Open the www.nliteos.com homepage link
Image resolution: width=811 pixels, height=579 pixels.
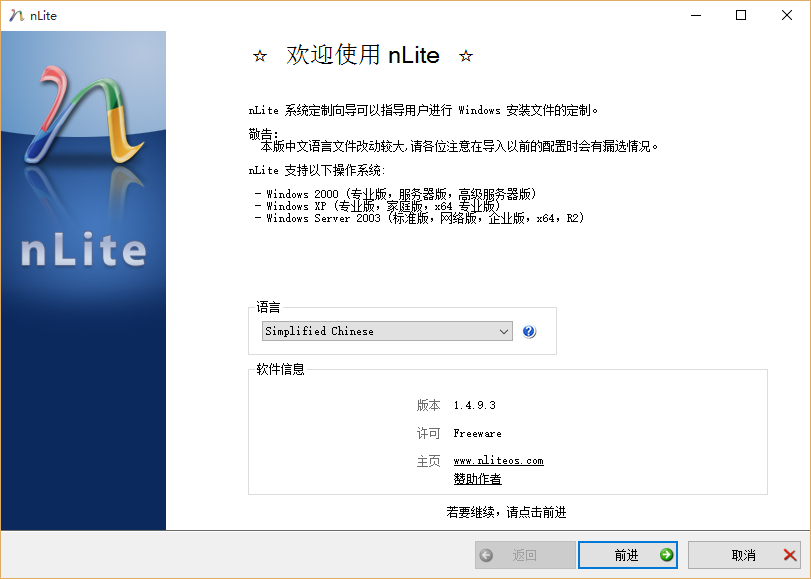(x=498, y=461)
